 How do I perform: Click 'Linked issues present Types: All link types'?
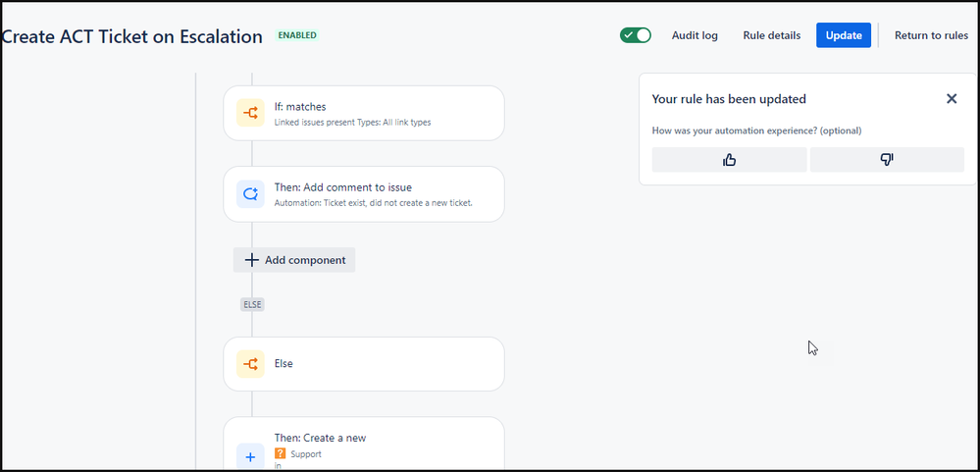click(x=352, y=123)
